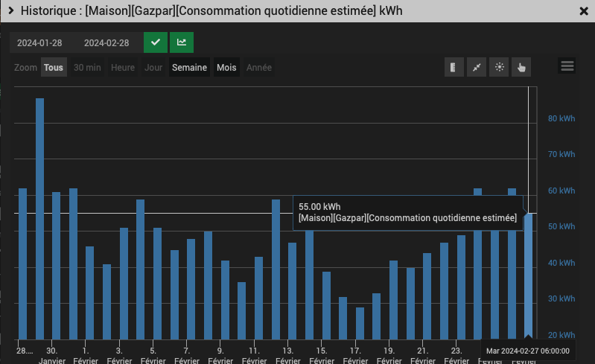This screenshot has height=364, width=595.
Task: Click the tallest bar on 29 January
Action: point(40,219)
